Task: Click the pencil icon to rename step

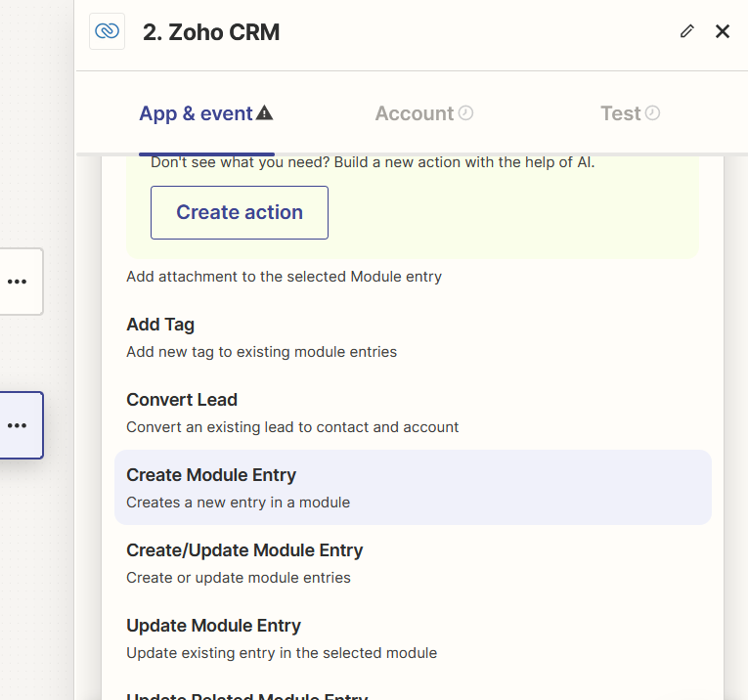Action: [687, 31]
